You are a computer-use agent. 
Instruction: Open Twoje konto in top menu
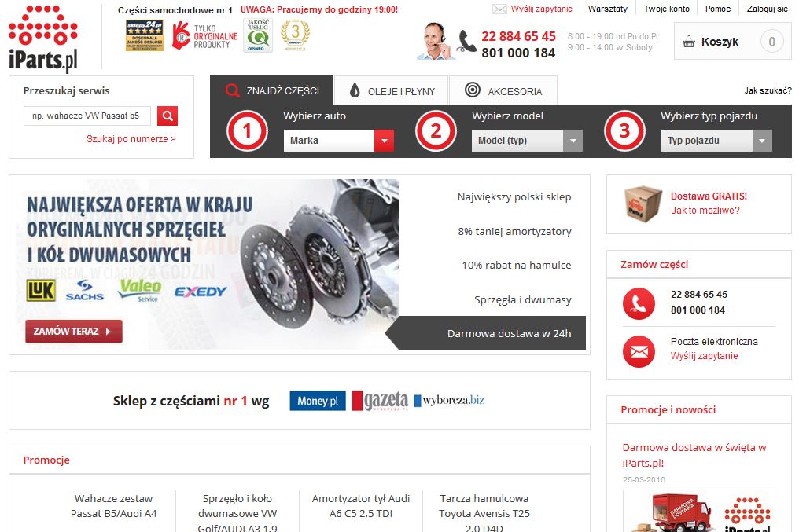click(666, 9)
